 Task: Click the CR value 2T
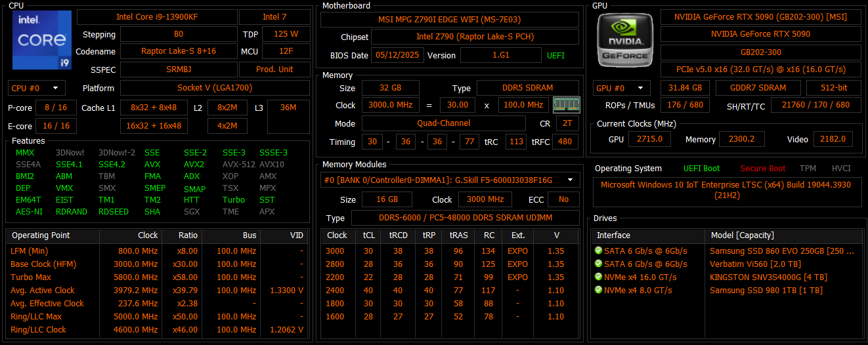pyautogui.click(x=567, y=123)
